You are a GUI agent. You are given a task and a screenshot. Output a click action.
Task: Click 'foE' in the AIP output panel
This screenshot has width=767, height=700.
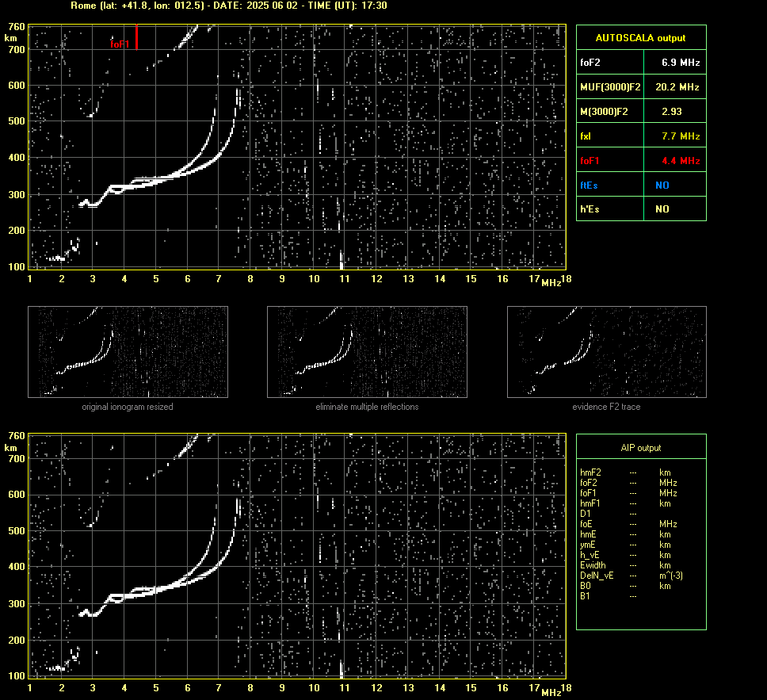click(x=586, y=524)
